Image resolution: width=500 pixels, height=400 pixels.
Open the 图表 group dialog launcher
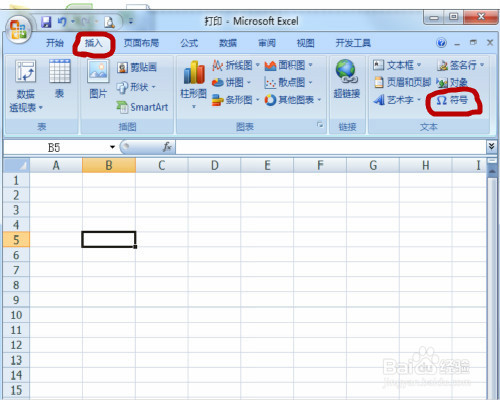click(x=320, y=125)
